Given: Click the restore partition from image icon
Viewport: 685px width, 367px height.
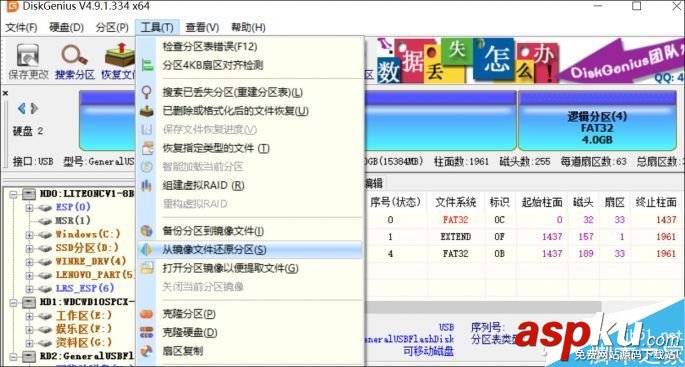Looking at the screenshot, I should point(147,250).
